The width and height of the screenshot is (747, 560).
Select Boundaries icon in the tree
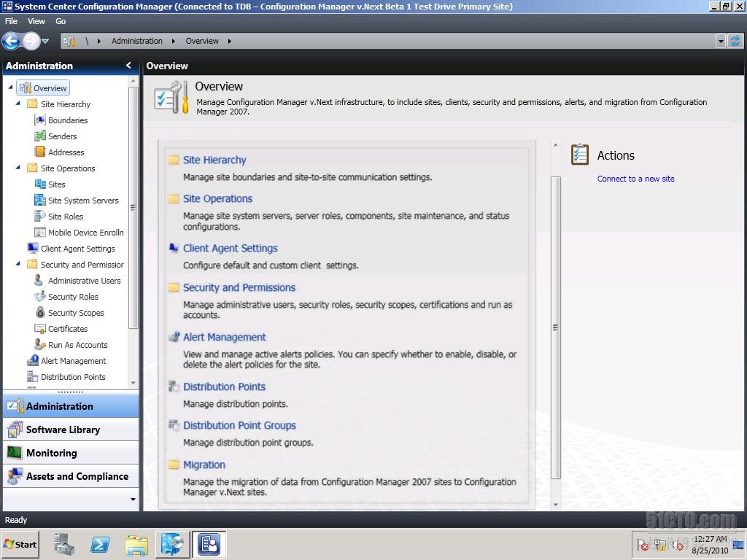tap(40, 120)
